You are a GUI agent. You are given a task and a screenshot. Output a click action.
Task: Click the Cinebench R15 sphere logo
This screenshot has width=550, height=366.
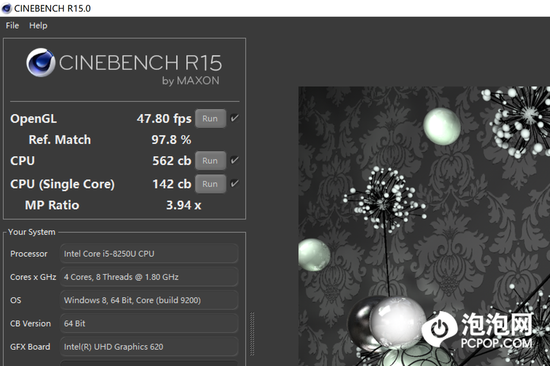pos(41,62)
